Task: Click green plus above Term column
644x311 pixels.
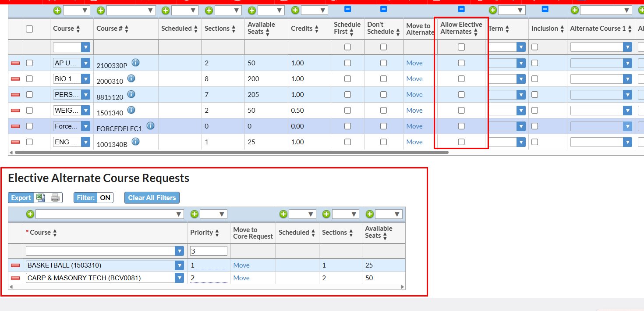Action: pyautogui.click(x=492, y=10)
